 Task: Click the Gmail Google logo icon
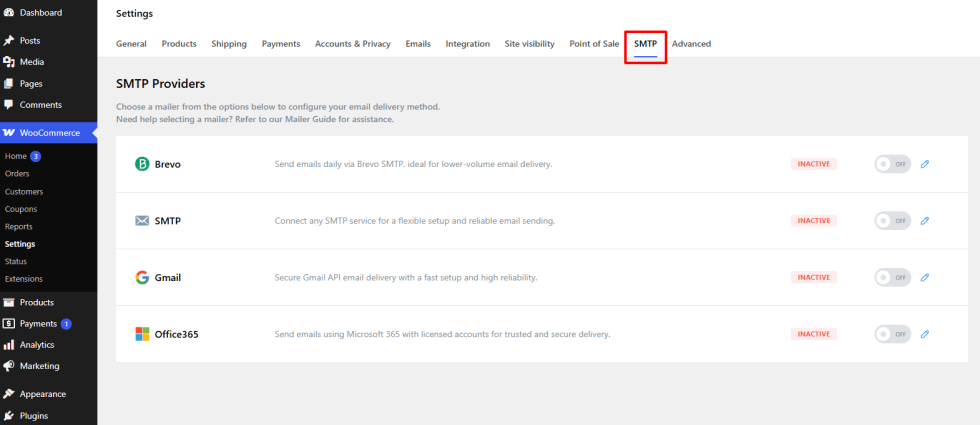(142, 277)
